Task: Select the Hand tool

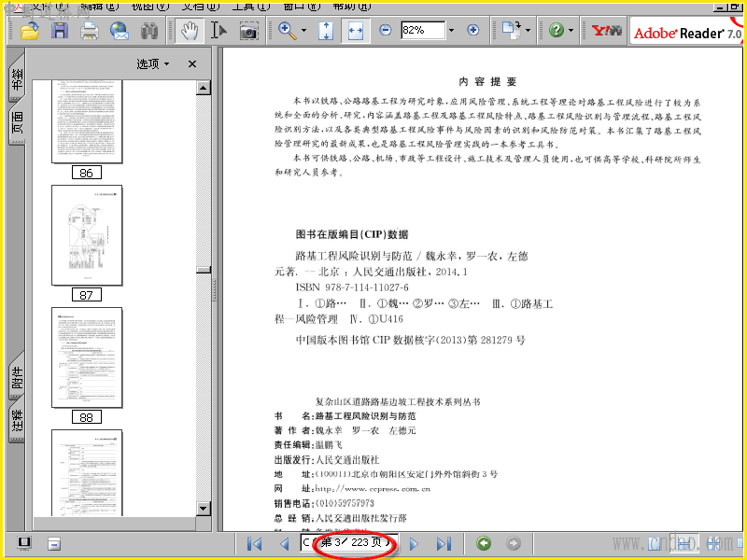Action: pyautogui.click(x=190, y=31)
